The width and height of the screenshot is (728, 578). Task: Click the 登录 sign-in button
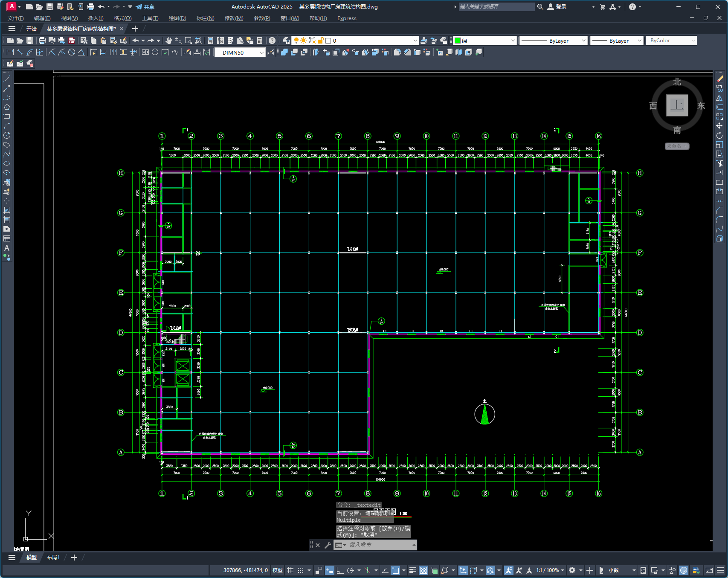pyautogui.click(x=557, y=7)
